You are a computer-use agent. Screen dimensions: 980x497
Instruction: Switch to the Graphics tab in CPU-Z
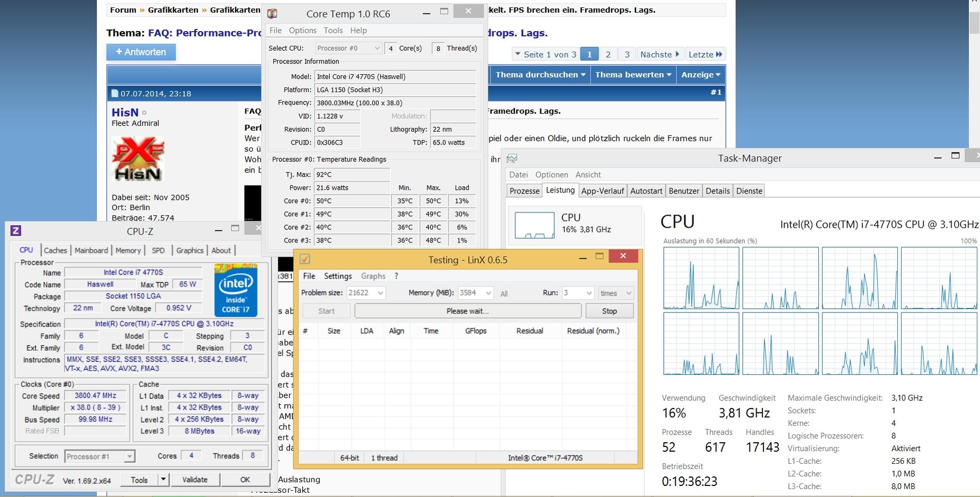(190, 250)
